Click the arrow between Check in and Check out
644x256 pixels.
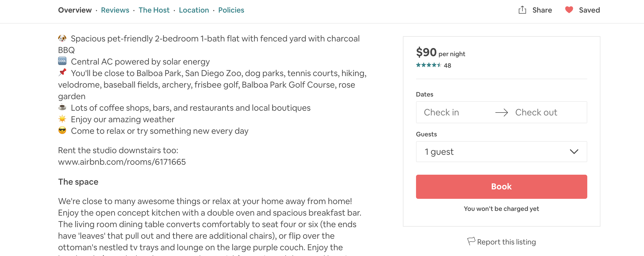(x=501, y=113)
